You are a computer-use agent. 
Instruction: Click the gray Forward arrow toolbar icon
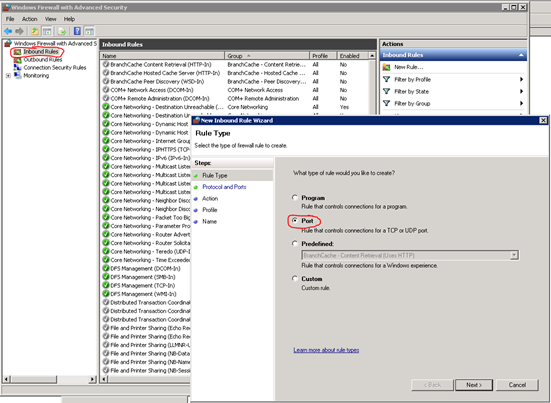(x=19, y=31)
